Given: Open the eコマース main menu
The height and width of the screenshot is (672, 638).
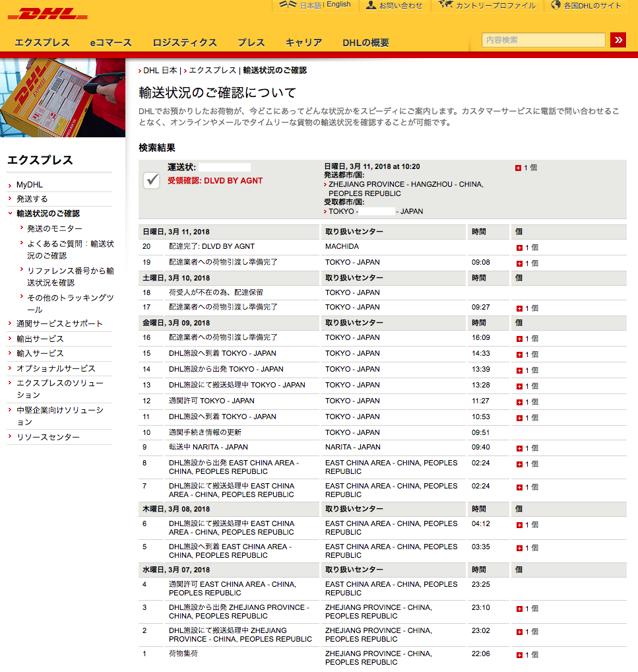Looking at the screenshot, I should pyautogui.click(x=111, y=43).
